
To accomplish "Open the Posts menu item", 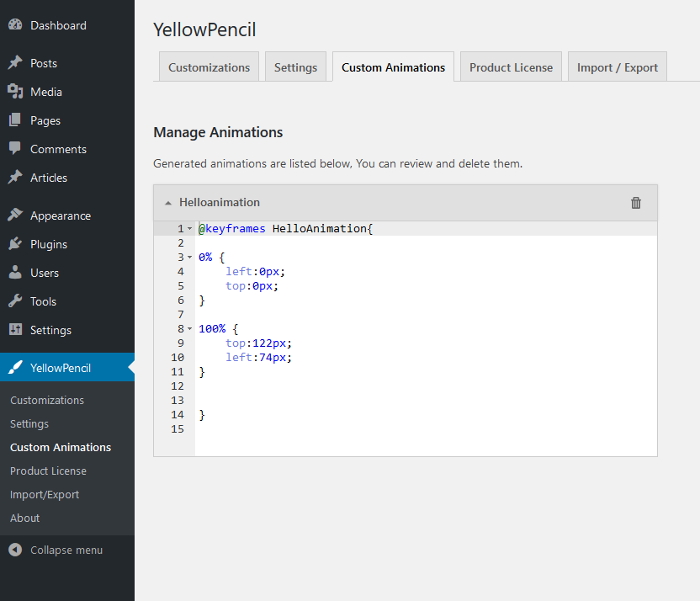I will coord(67,63).
